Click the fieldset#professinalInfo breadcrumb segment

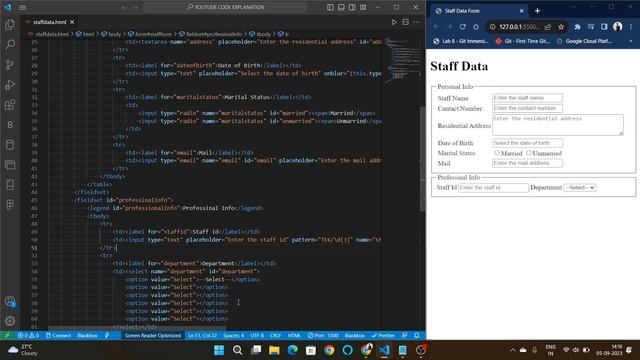click(211, 34)
